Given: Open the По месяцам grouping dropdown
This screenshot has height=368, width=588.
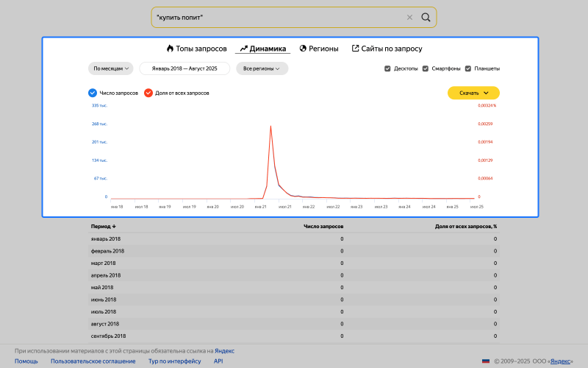Looking at the screenshot, I should 111,68.
